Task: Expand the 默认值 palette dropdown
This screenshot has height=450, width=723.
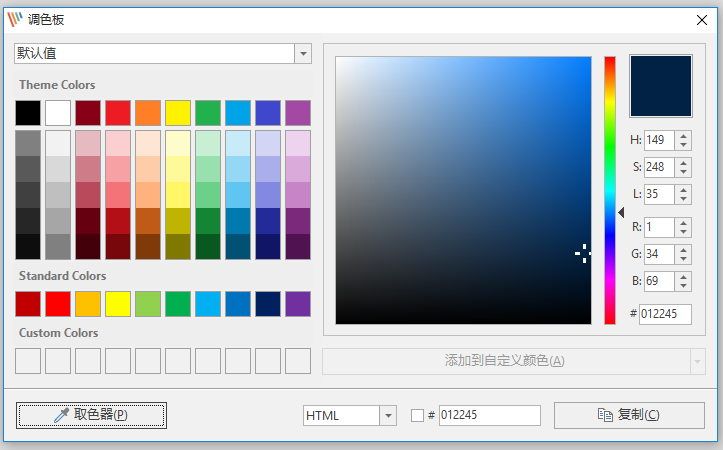Action: coord(303,53)
